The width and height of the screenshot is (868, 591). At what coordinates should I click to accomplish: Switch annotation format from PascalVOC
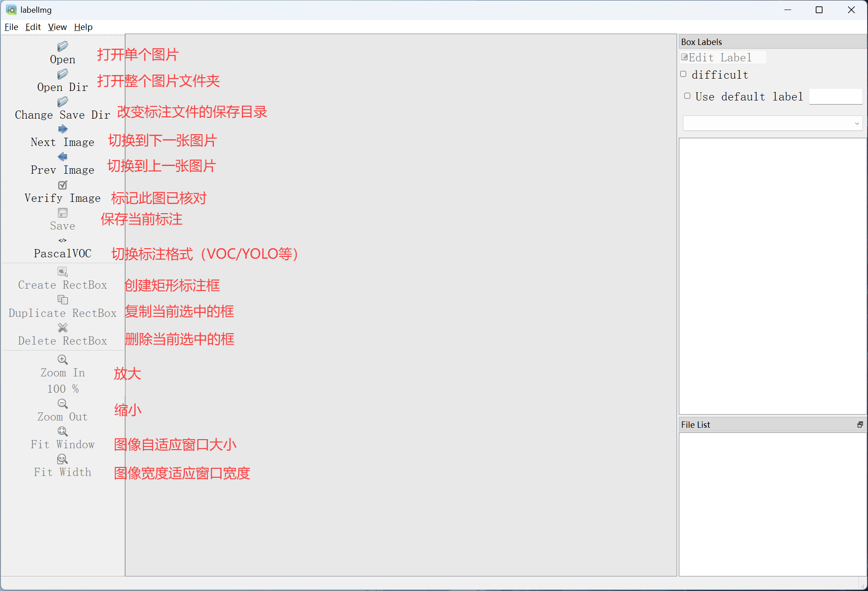pos(62,247)
